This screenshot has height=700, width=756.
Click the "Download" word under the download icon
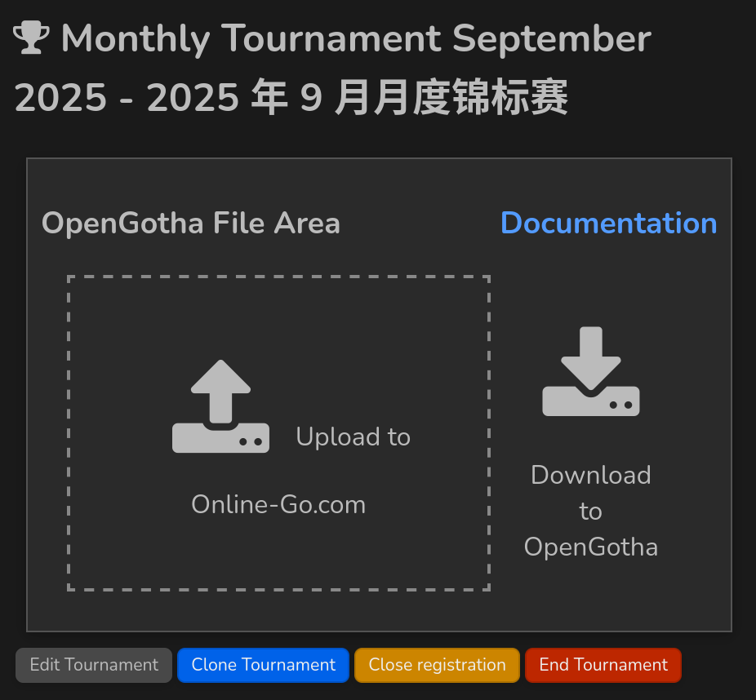(x=590, y=475)
